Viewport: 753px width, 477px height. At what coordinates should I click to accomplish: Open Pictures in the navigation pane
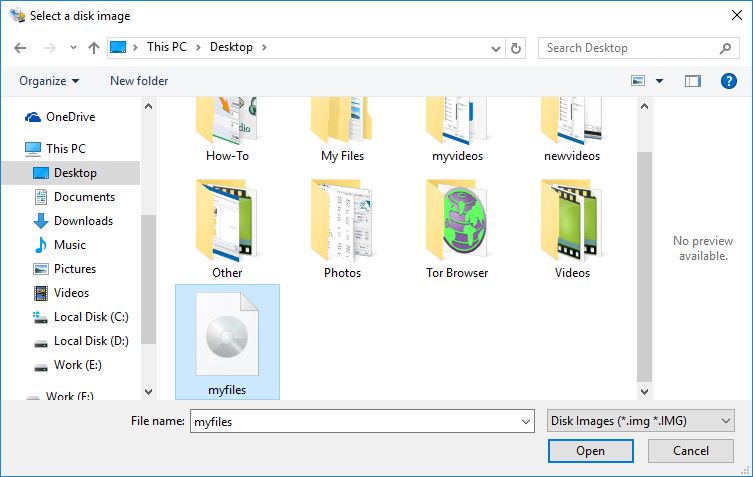(65, 269)
